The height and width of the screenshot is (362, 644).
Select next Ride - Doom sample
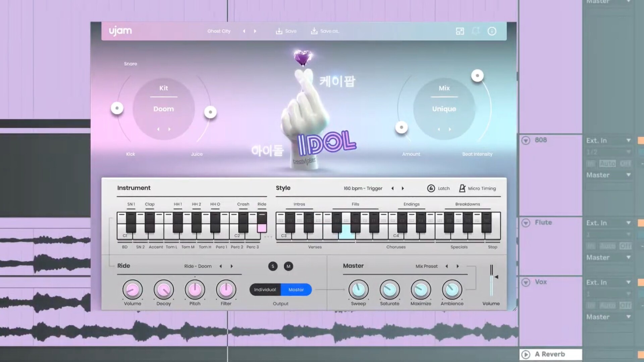[231, 266]
